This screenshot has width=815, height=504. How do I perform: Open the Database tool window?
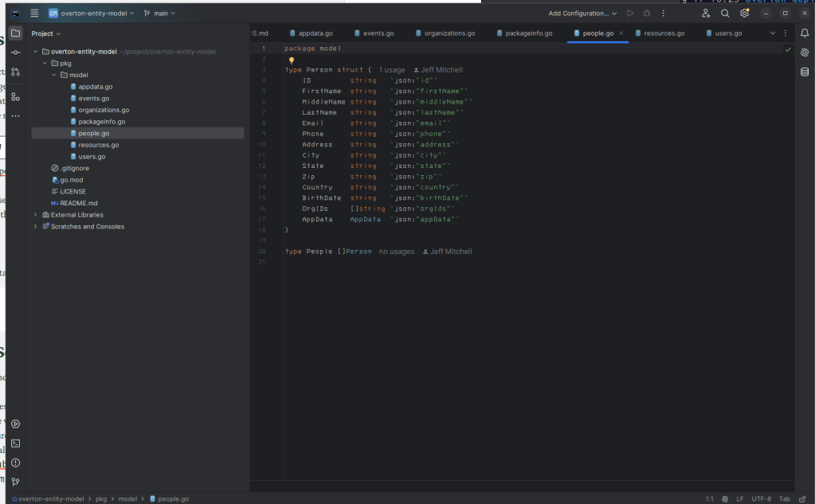point(804,72)
